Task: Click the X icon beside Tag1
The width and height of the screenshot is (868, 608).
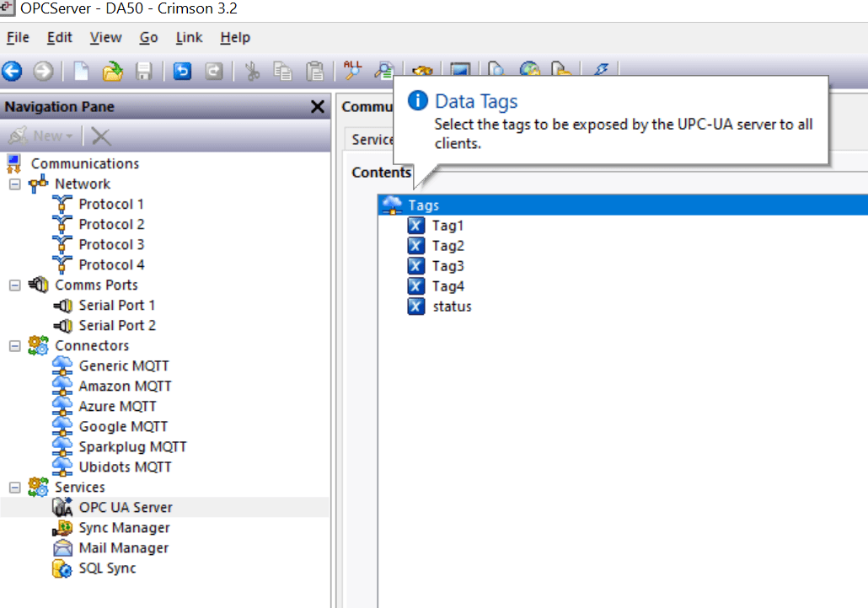Action: 415,226
